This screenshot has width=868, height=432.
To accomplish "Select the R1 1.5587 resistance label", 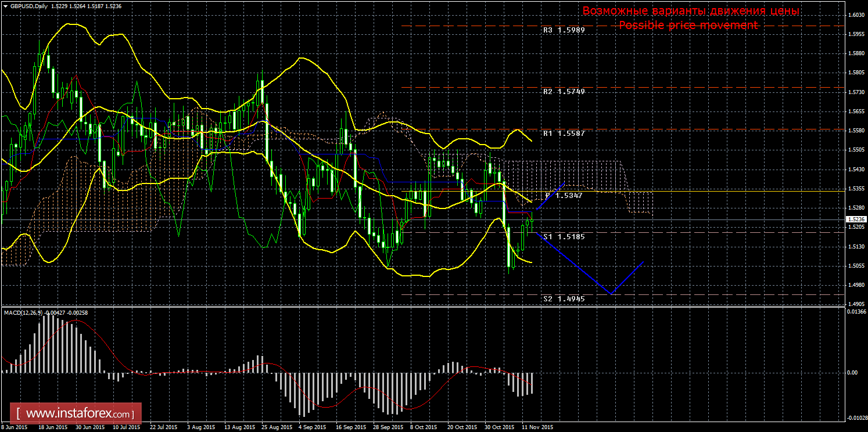I will (564, 133).
